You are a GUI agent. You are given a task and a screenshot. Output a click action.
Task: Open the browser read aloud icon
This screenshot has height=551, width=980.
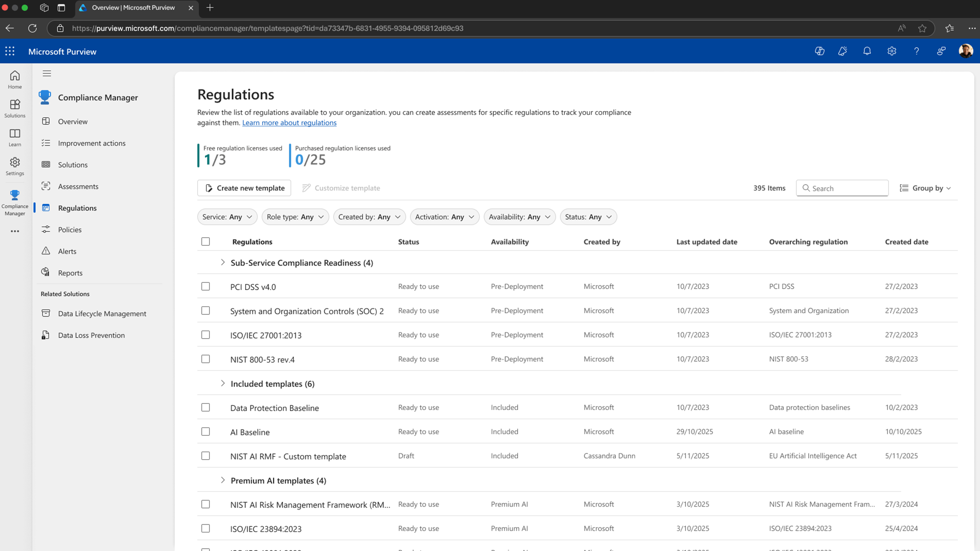point(902,28)
